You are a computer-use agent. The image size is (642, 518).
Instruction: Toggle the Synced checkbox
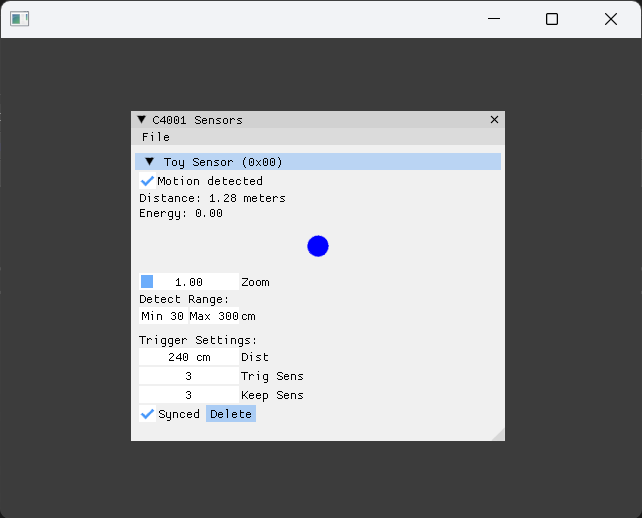[x=147, y=414]
